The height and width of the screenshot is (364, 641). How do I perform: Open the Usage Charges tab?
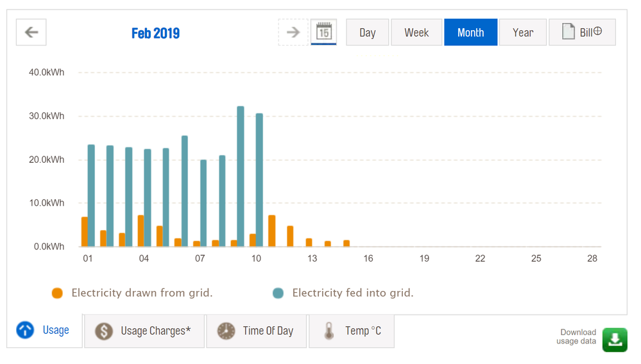[144, 331]
